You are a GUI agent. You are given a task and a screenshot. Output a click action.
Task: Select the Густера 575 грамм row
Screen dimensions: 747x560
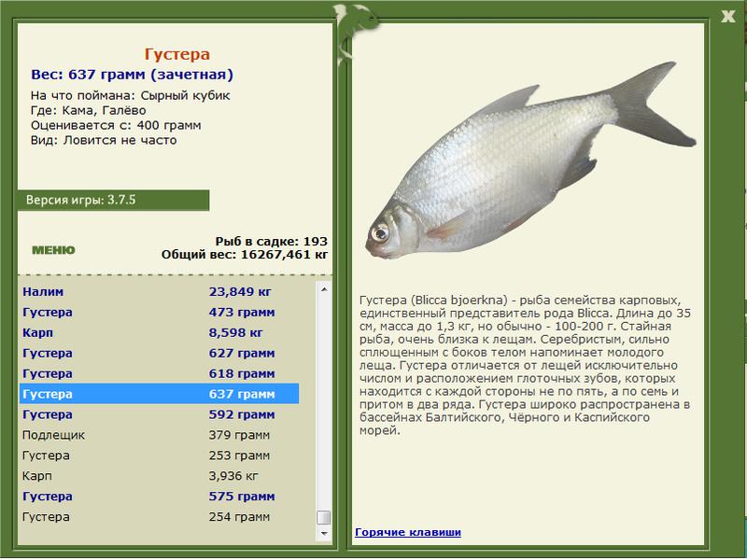159,497
